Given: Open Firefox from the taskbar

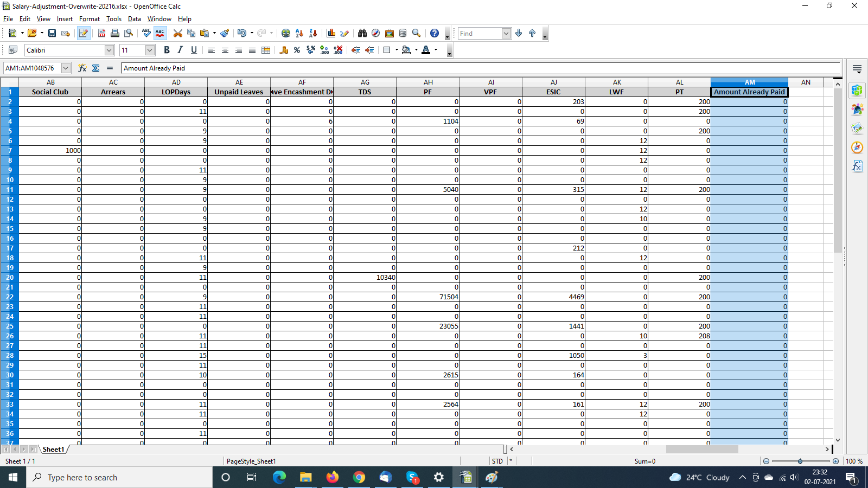Looking at the screenshot, I should (332, 477).
